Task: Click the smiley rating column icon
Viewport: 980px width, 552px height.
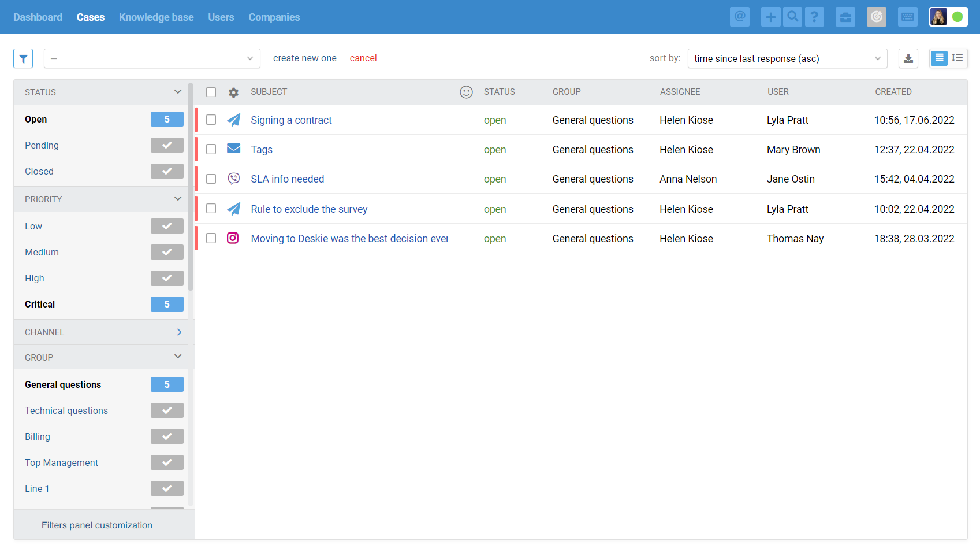Action: tap(466, 92)
